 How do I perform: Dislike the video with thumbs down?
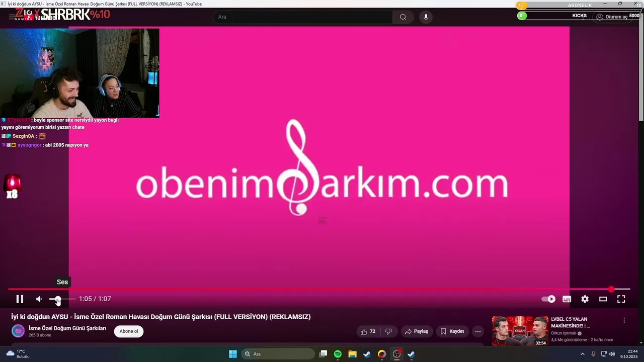click(388, 331)
